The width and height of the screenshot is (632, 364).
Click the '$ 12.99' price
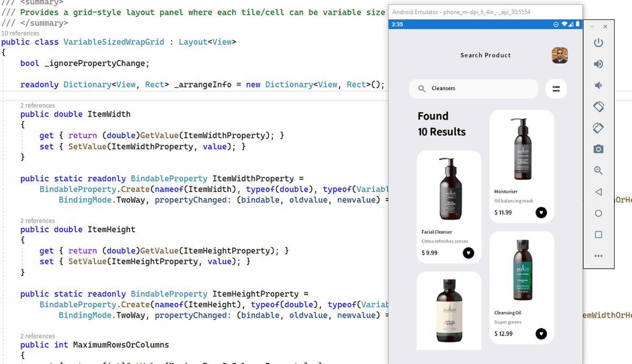pyautogui.click(x=503, y=333)
